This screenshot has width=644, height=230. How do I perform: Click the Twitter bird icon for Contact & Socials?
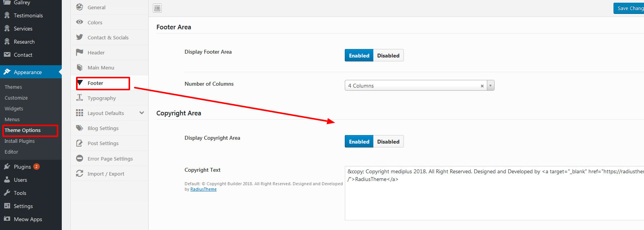[80, 37]
